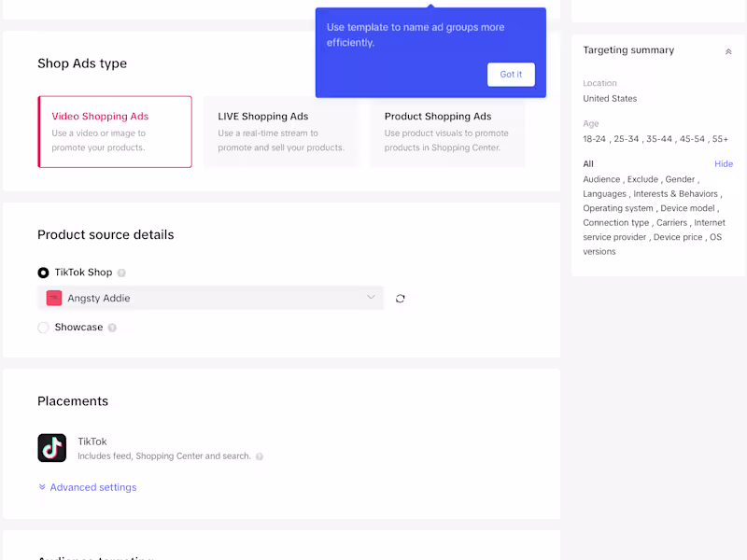Viewport: 747px width, 560px height.
Task: Choose LIVE Shopping Ads type
Action: pos(280,132)
